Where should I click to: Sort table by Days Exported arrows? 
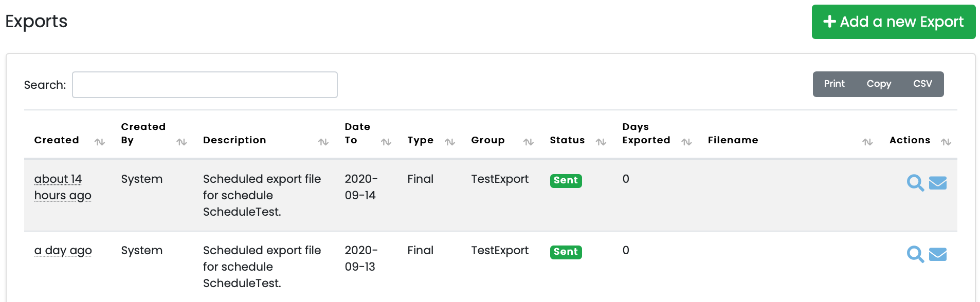click(686, 142)
